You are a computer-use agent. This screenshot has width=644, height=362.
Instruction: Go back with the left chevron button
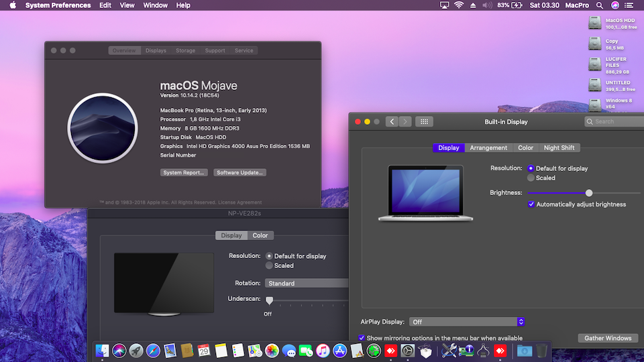(392, 121)
